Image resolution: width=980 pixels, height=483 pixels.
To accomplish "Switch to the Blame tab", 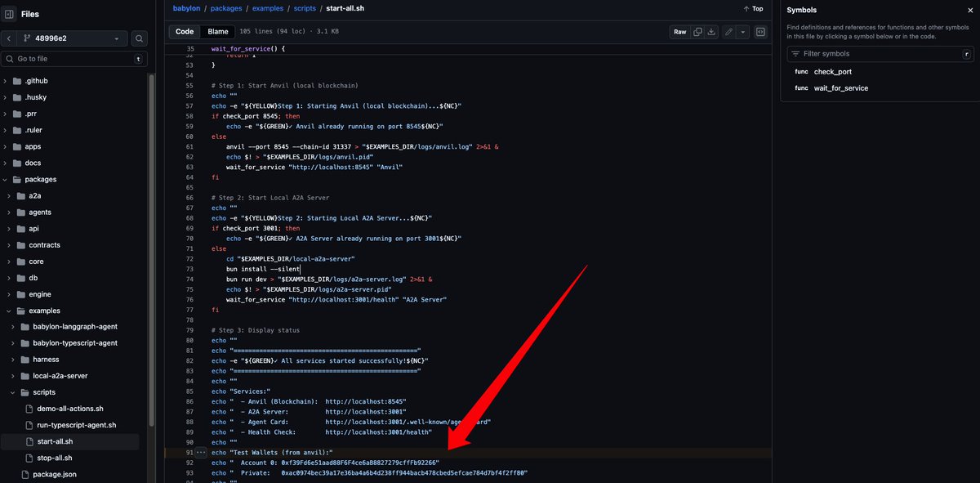I will click(218, 32).
